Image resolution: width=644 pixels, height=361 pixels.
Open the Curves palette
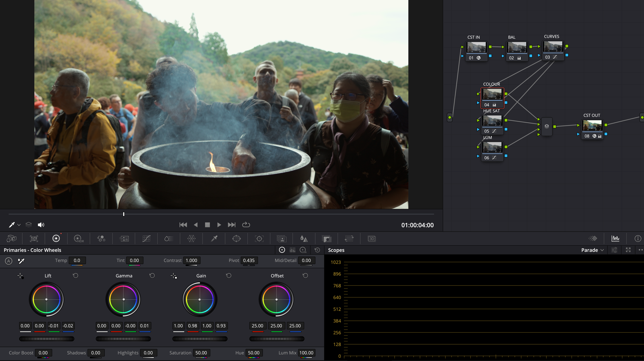(146, 238)
